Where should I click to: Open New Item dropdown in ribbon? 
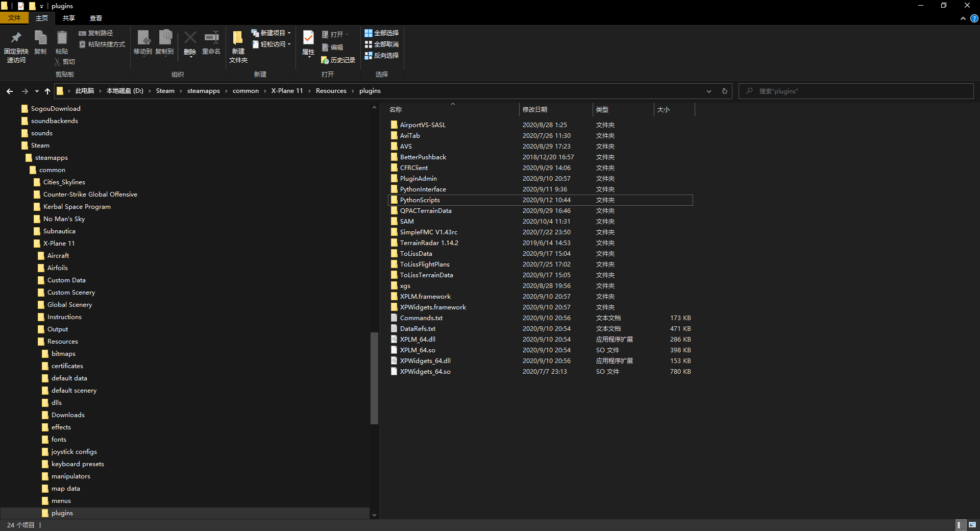[x=271, y=33]
